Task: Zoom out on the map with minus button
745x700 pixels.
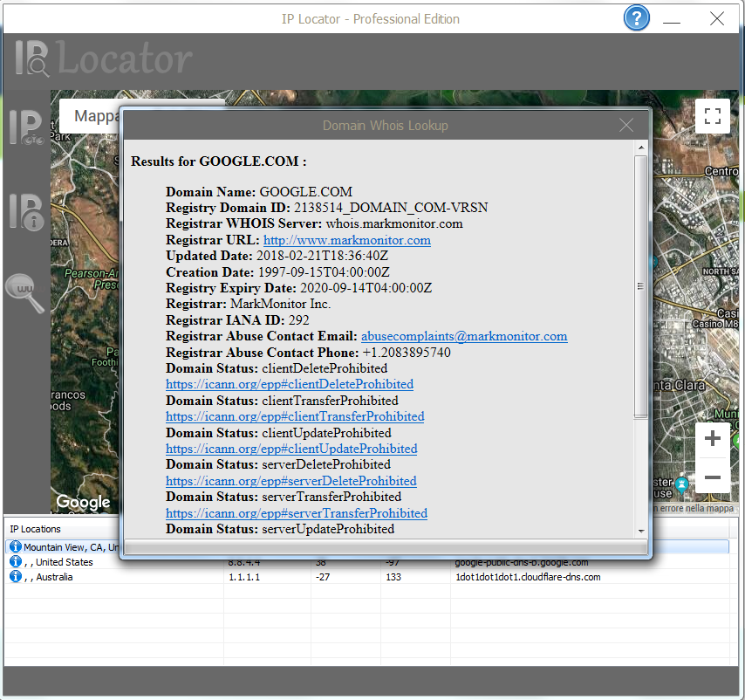Action: (x=712, y=477)
